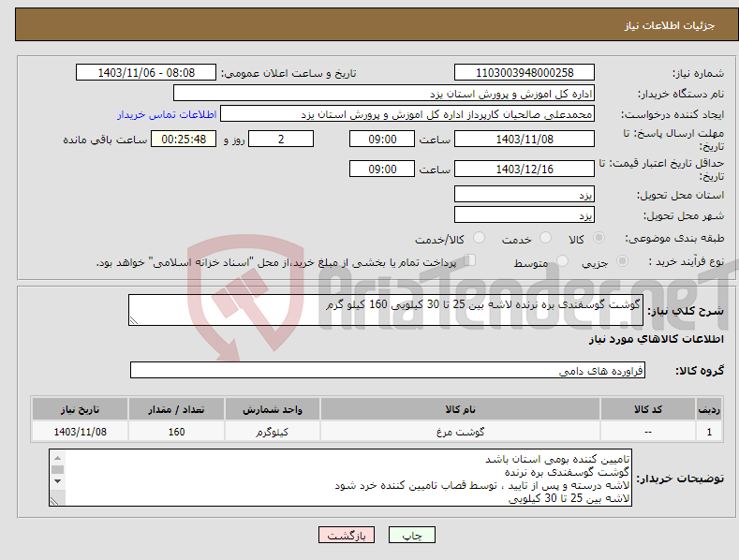Click the delivery city field یزد
Screen dimensions: 739x560
525,215
